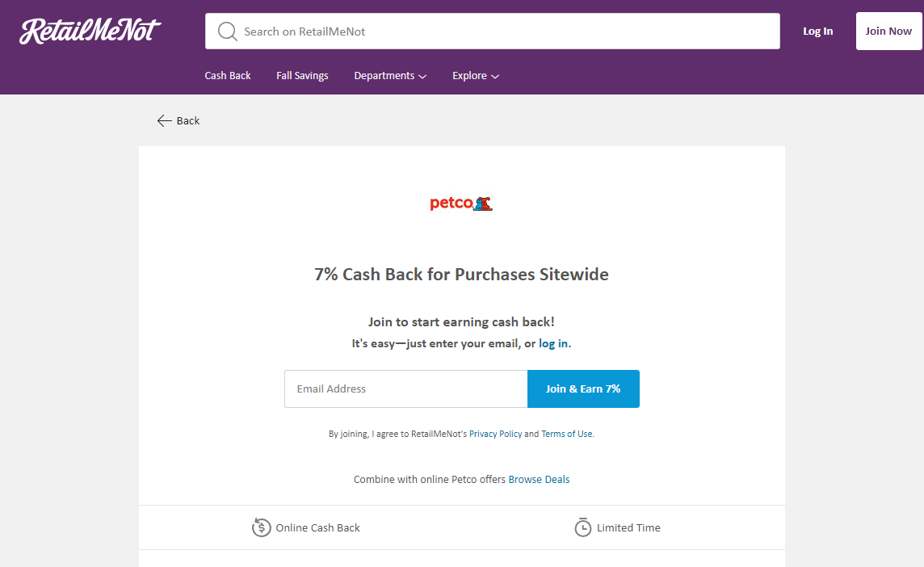The image size is (924, 567).
Task: Click the Join & Earn 7% button
Action: [x=583, y=389]
